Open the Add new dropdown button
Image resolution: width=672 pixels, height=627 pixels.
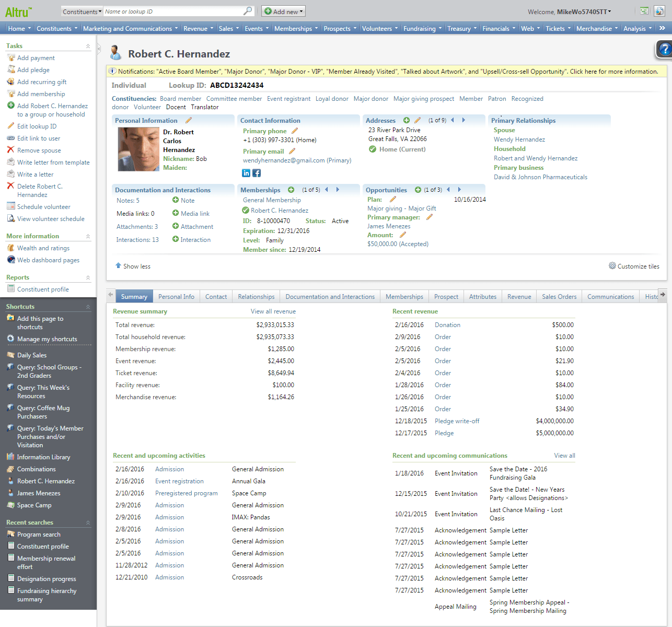[283, 11]
